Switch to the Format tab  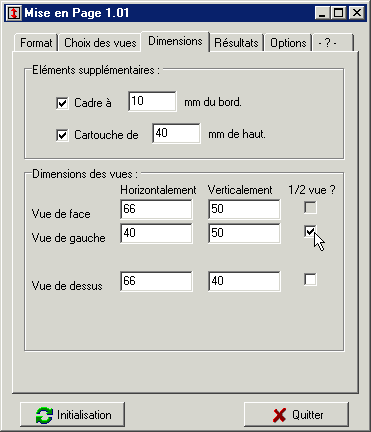pos(36,43)
